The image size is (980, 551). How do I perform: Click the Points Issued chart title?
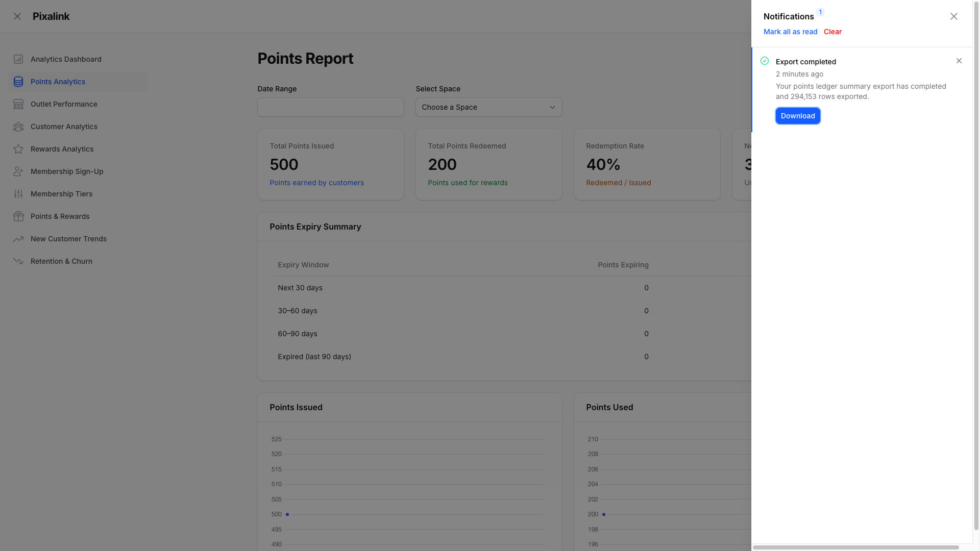pos(296,407)
